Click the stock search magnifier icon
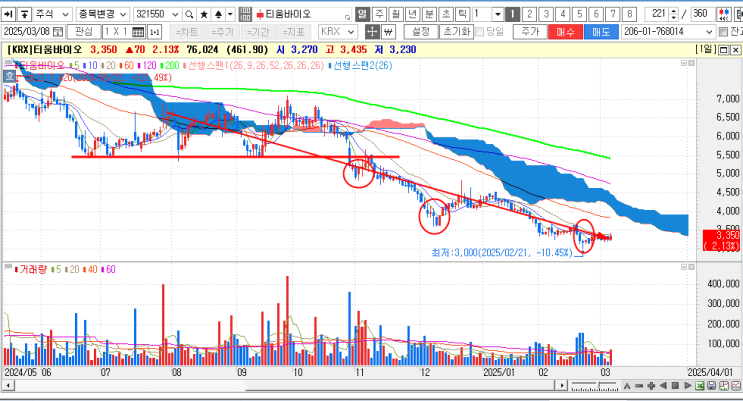 click(x=189, y=14)
